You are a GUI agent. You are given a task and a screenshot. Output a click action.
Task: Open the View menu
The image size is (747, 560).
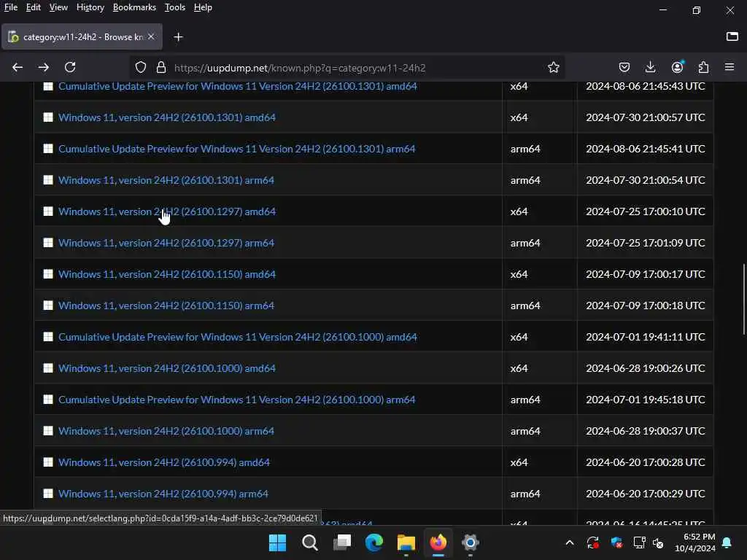(x=58, y=7)
